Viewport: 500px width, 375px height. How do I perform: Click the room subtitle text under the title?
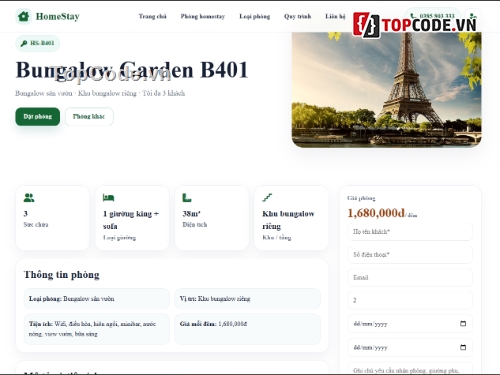pos(100,93)
